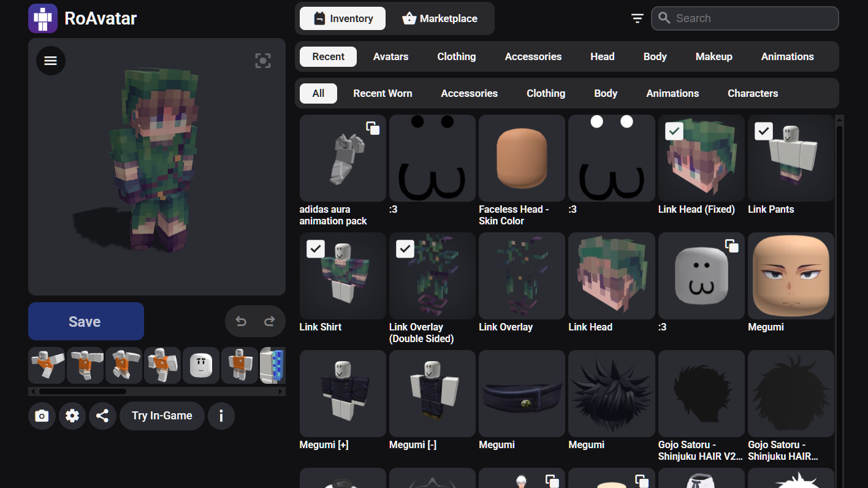The width and height of the screenshot is (868, 488).
Task: Select the second orange-shirt emote thumbnail
Action: pos(85,365)
